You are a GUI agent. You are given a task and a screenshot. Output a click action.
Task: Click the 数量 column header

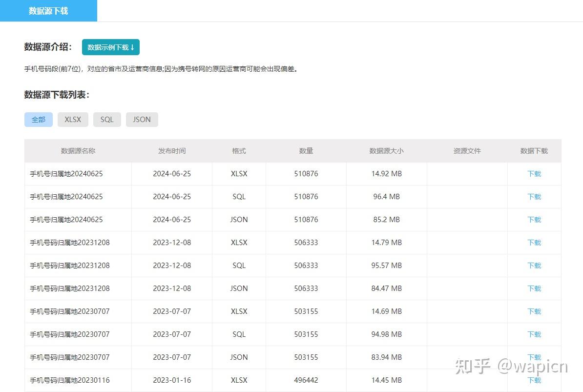(x=306, y=151)
